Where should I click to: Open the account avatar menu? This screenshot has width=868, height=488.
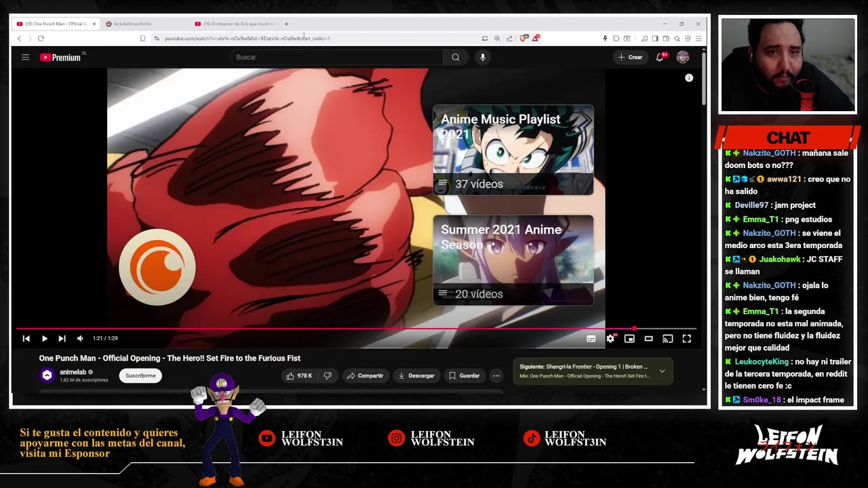(683, 57)
